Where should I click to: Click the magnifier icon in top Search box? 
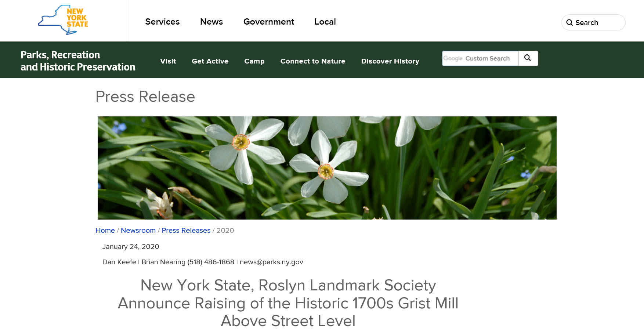569,23
